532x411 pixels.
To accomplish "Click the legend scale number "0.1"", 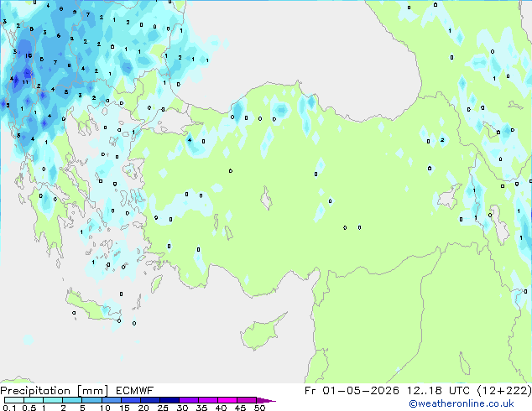I will click(x=9, y=408).
